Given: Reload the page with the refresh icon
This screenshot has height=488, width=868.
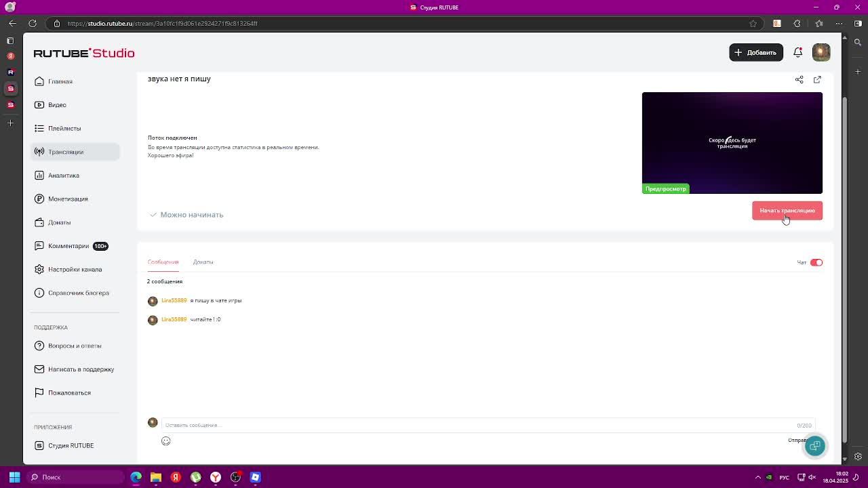Looking at the screenshot, I should pos(33,23).
